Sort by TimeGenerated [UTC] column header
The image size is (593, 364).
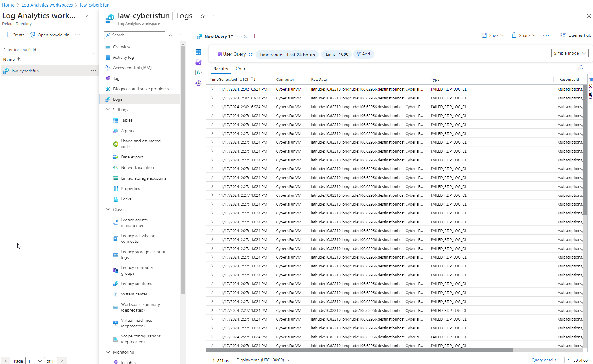(x=229, y=79)
